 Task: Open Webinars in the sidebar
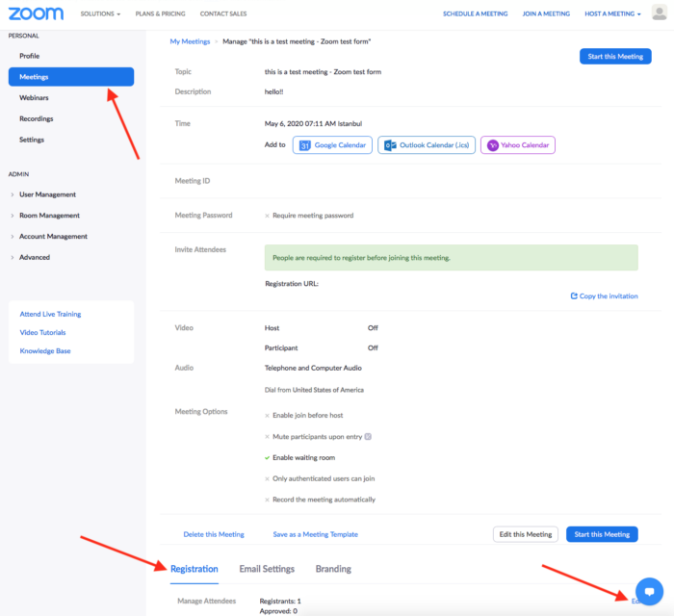click(x=34, y=98)
